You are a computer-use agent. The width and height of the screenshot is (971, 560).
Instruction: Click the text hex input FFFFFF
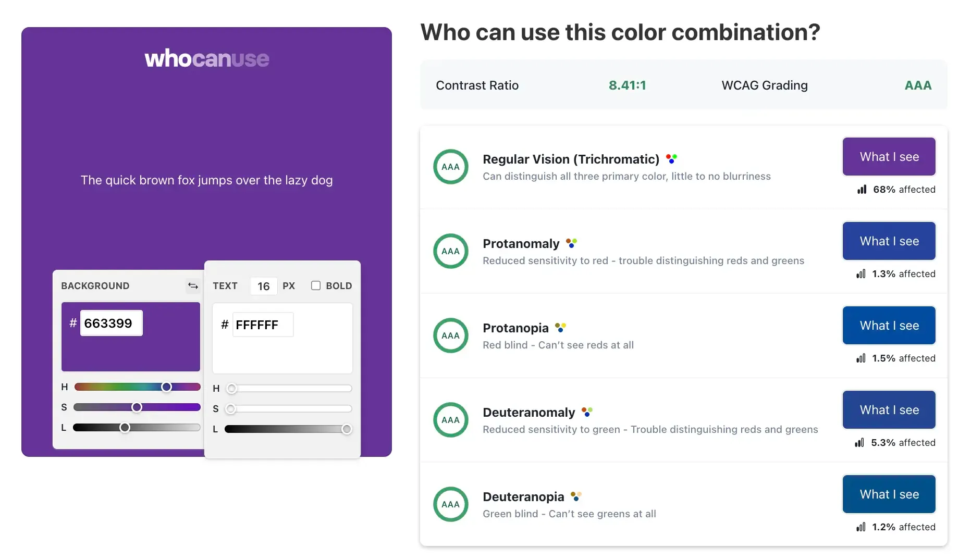pos(263,325)
